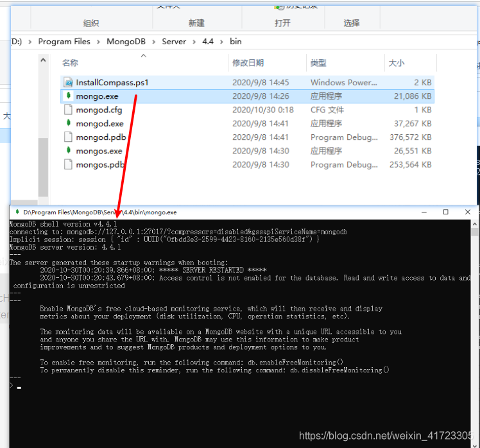480x448 pixels.
Task: Click the 新建 ribbon group label
Action: 196,23
